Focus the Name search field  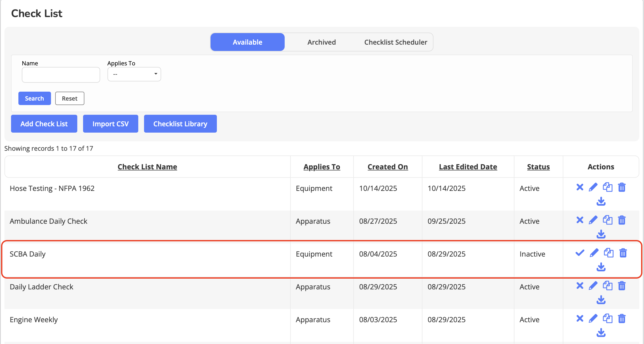[x=61, y=75]
